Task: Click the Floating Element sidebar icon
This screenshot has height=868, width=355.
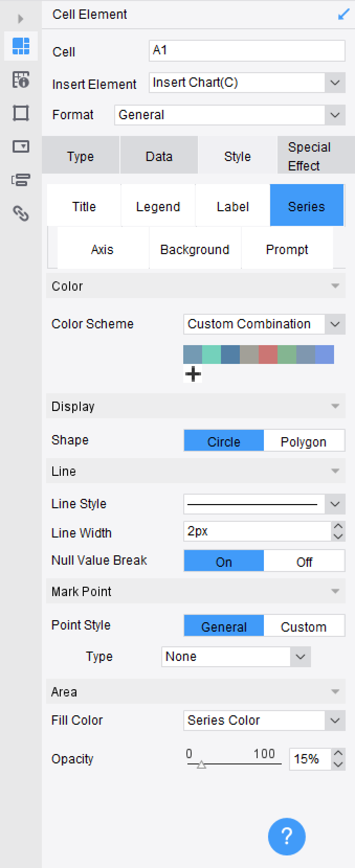Action: pos(21,113)
